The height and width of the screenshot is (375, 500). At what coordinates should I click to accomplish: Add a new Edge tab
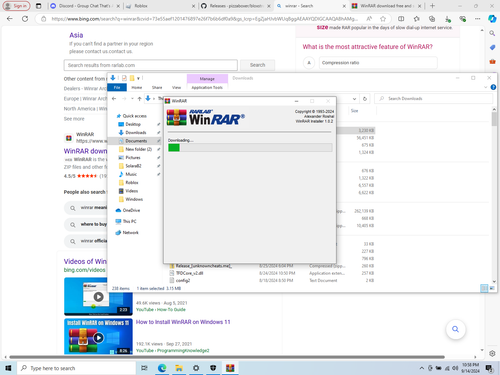pos(432,6)
